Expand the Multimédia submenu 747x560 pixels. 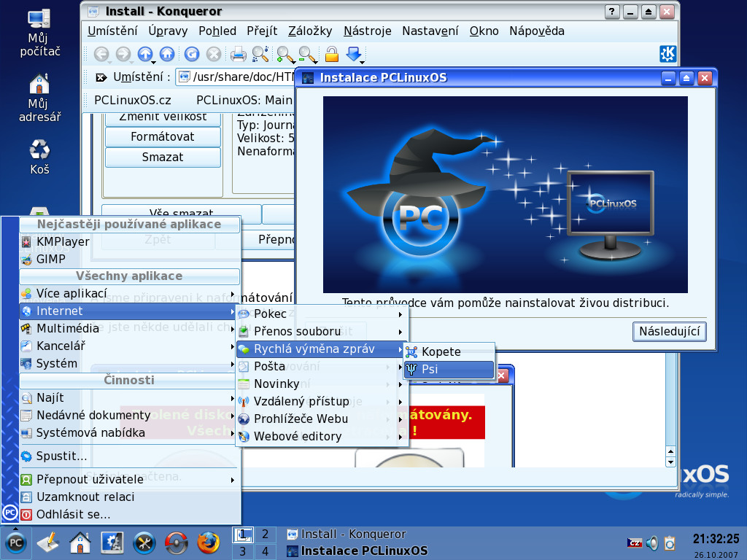pos(130,329)
